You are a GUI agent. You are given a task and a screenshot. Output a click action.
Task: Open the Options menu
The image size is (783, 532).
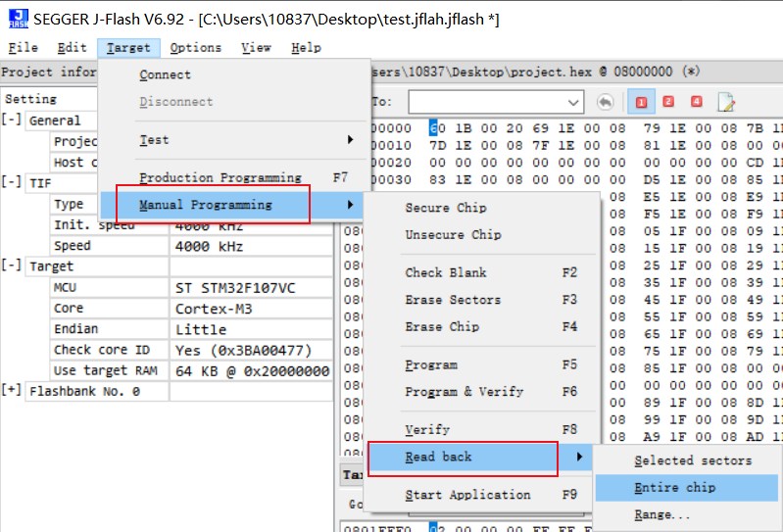(x=195, y=48)
